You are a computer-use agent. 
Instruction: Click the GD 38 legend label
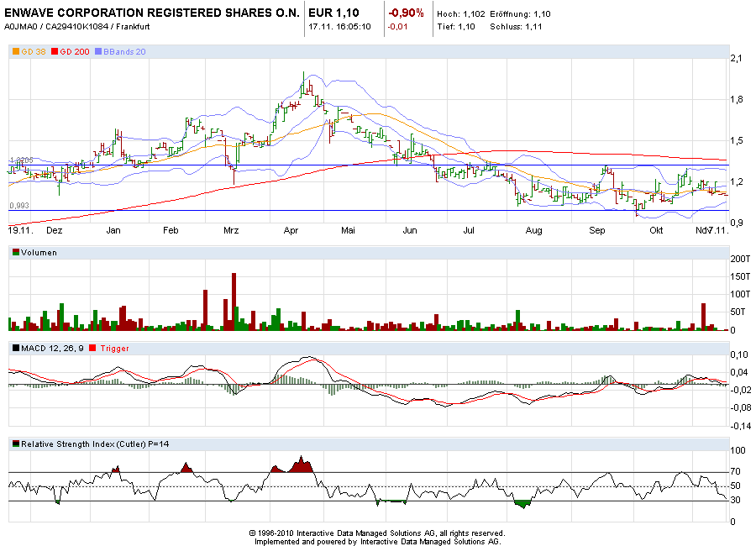[x=34, y=51]
